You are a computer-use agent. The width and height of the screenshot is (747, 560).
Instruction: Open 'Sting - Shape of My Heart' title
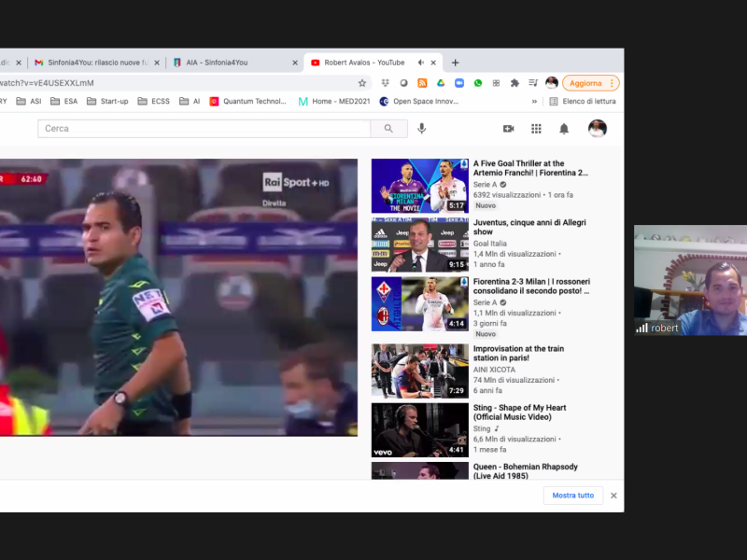pos(519,413)
